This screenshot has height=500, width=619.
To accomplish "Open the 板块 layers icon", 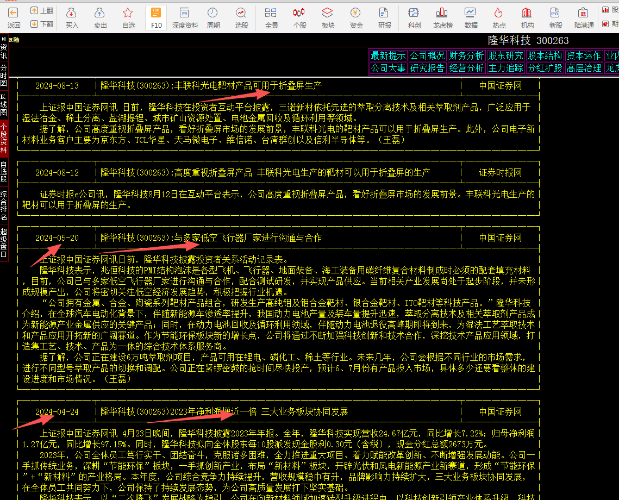I will tap(328, 13).
